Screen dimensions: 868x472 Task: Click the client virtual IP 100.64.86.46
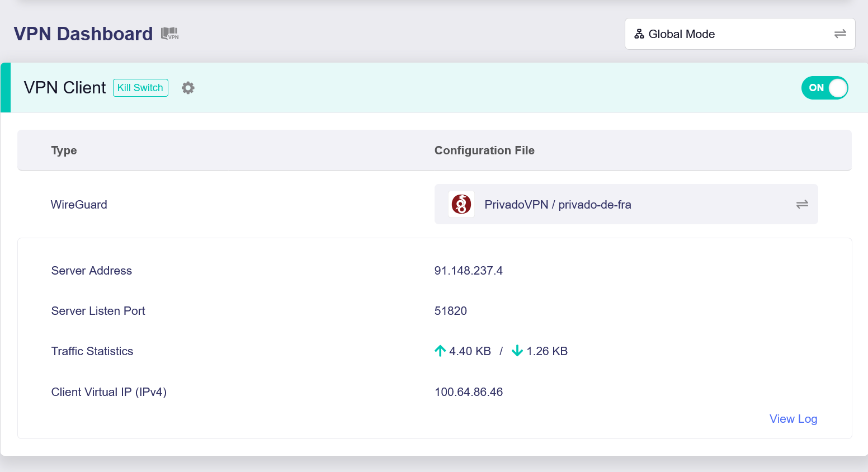click(468, 392)
